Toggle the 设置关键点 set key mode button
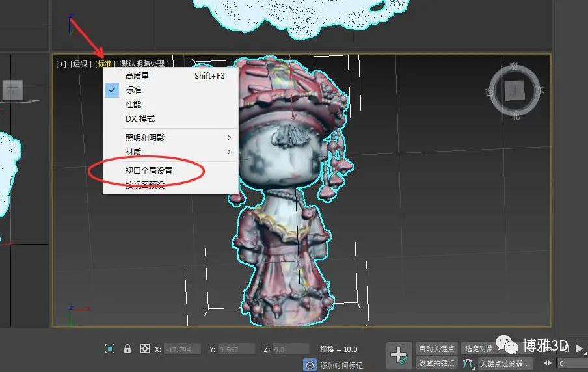Viewport: 588px width, 372px height. pos(436,363)
